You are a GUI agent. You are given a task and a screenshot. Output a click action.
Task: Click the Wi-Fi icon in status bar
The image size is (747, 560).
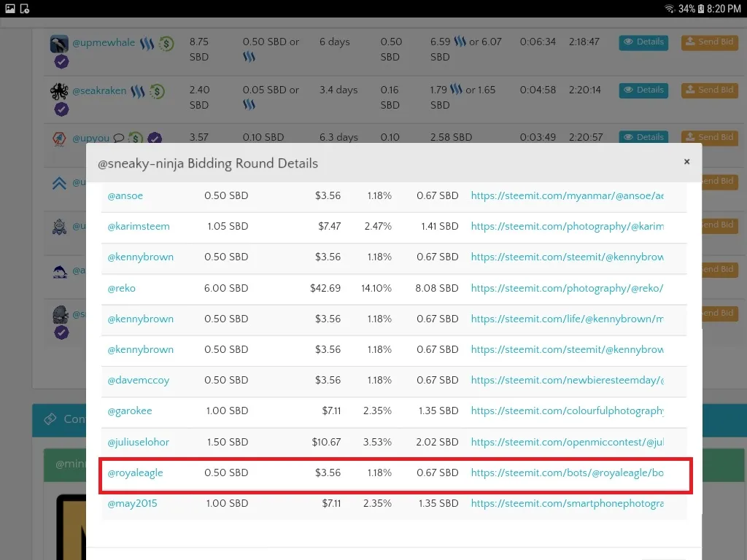coord(670,9)
